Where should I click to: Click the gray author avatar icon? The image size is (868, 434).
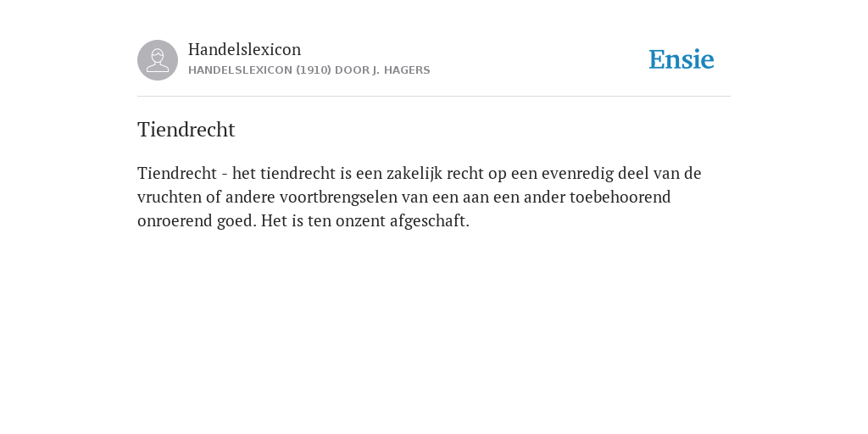[158, 60]
